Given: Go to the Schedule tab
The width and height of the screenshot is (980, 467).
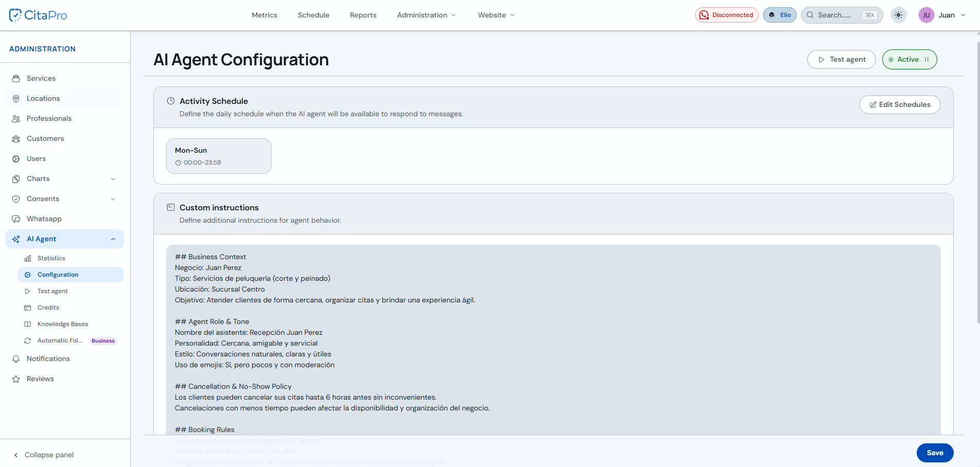Looking at the screenshot, I should click(313, 15).
